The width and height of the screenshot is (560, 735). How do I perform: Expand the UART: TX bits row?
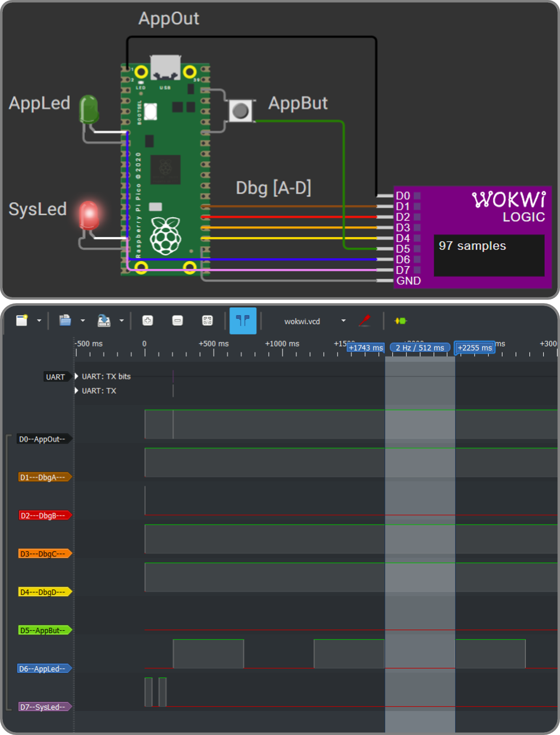(x=77, y=376)
